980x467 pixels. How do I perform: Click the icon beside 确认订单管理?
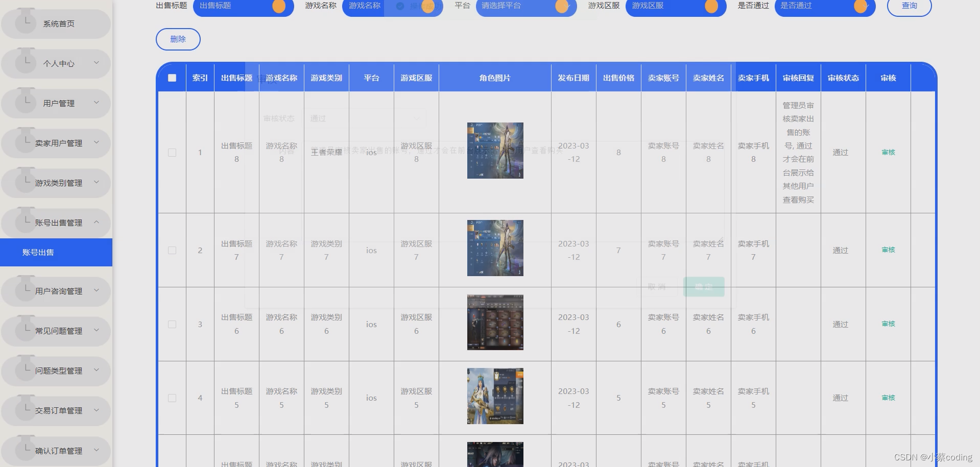point(26,448)
